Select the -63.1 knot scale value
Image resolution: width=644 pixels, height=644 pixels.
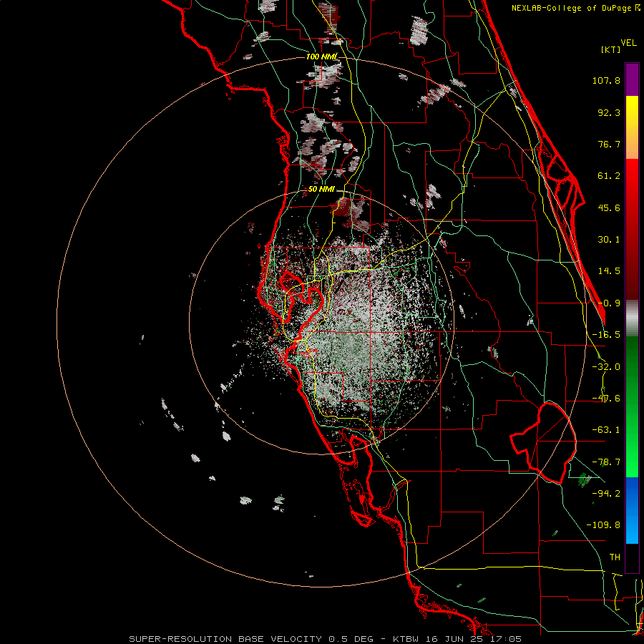[606, 430]
